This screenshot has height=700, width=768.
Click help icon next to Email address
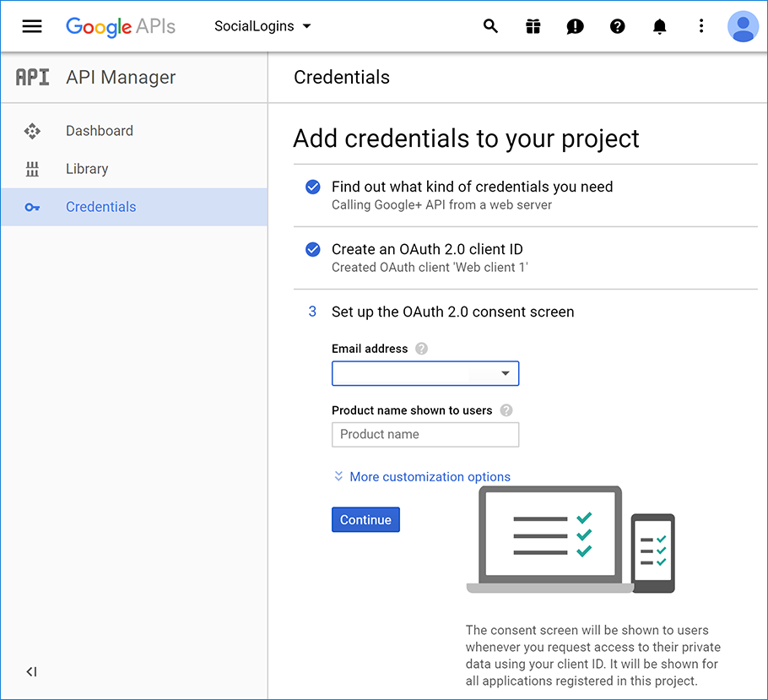(421, 349)
